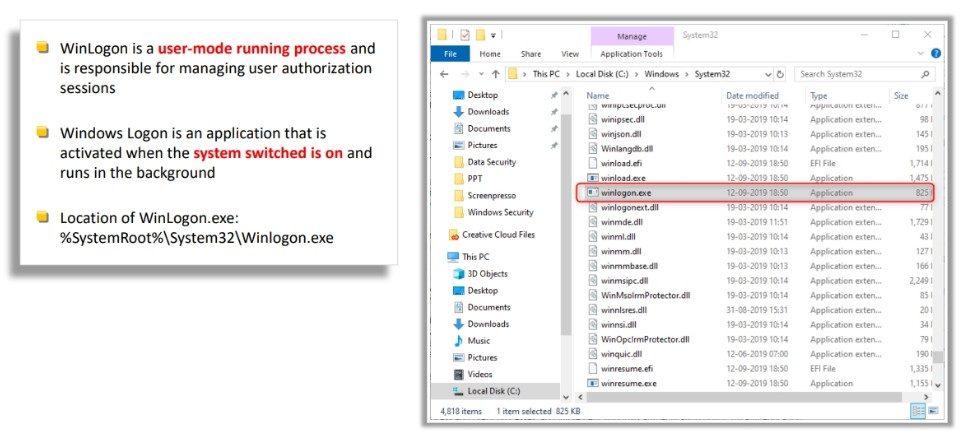Screen dimensions: 974x438
Task: Click the winload.efi file icon
Action: (x=593, y=163)
